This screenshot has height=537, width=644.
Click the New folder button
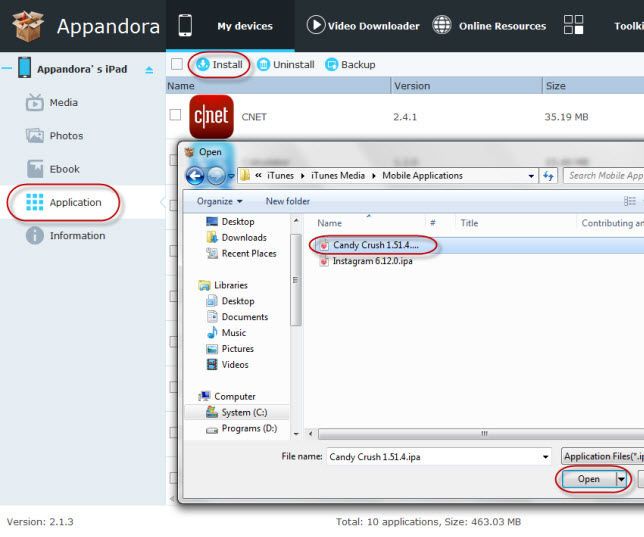click(x=288, y=201)
